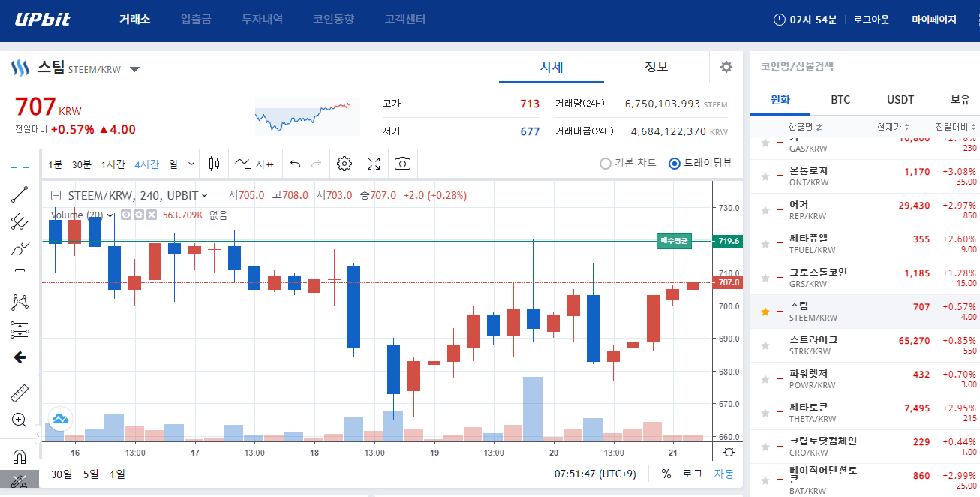Sort coin list by 현재가

(x=893, y=126)
